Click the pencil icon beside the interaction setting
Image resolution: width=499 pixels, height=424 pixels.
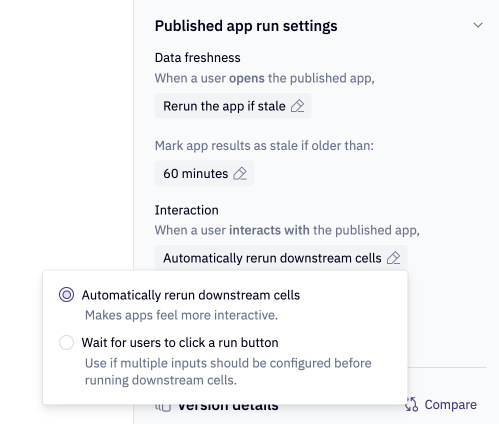point(393,258)
